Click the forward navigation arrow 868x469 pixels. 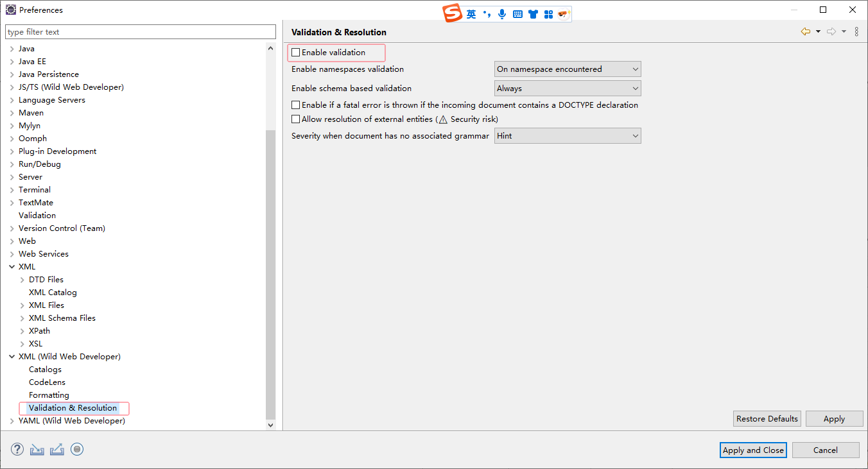(831, 31)
